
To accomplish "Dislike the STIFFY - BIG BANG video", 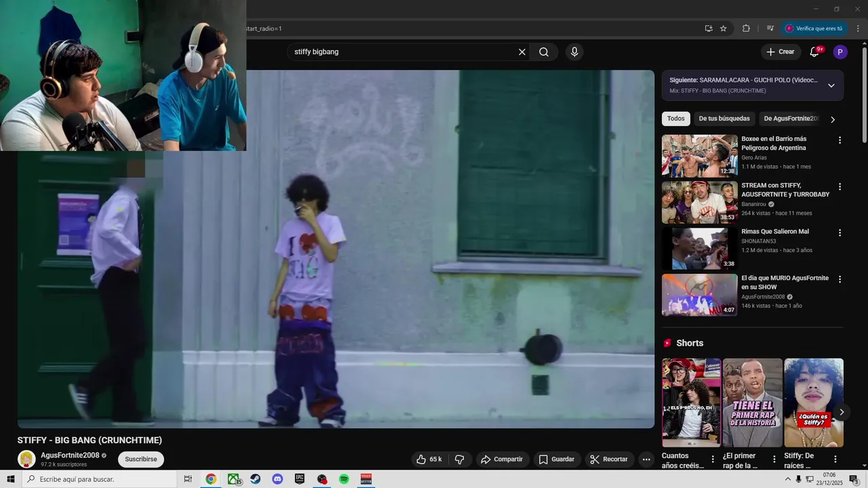I will point(459,460).
